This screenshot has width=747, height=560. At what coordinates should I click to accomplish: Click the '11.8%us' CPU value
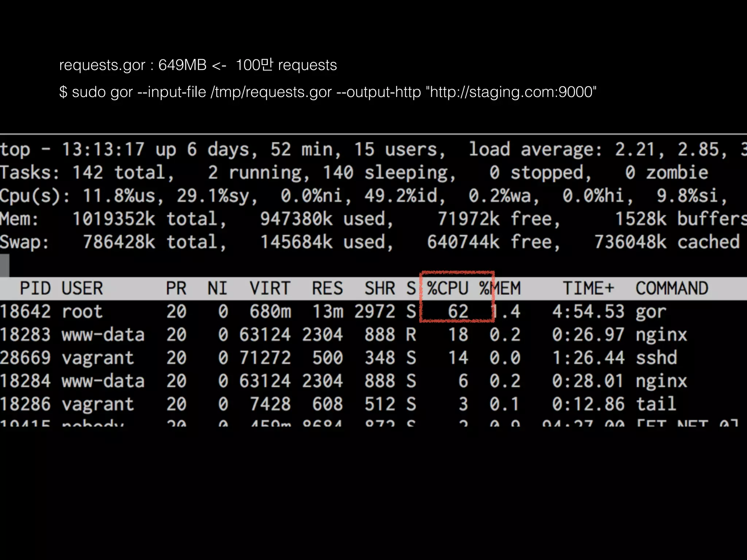pyautogui.click(x=119, y=196)
